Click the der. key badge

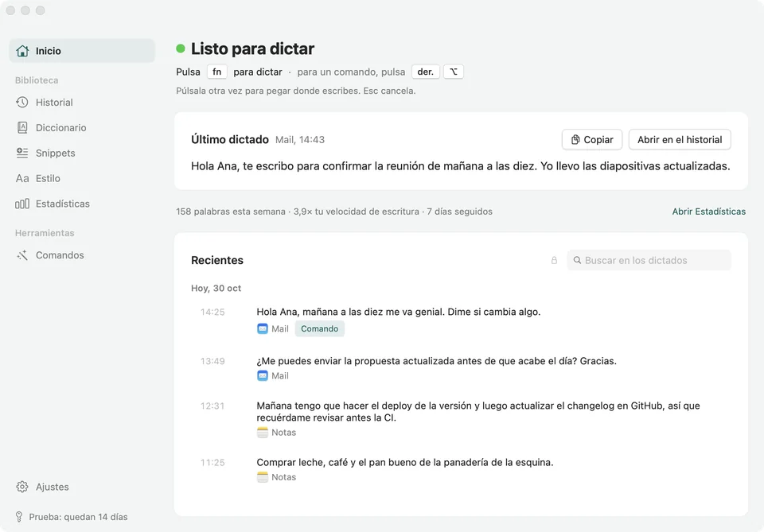point(425,72)
